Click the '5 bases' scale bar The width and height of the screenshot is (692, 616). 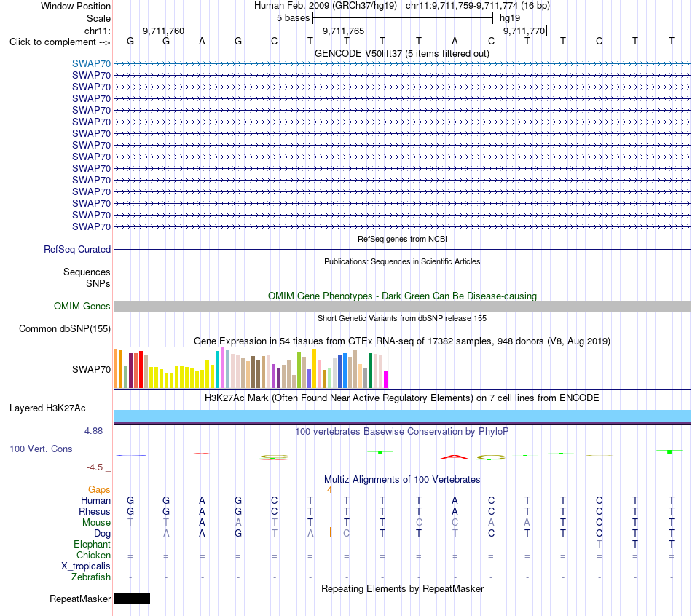pos(403,18)
